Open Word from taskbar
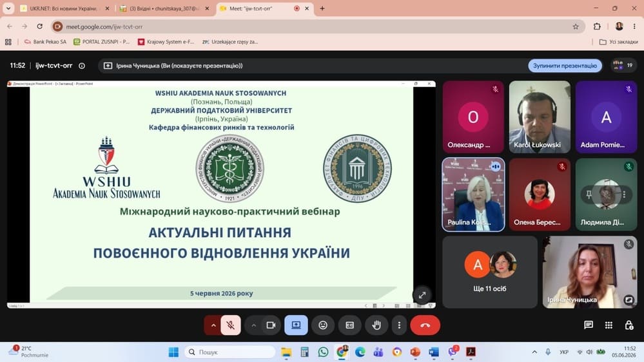644x362 pixels. click(434, 352)
